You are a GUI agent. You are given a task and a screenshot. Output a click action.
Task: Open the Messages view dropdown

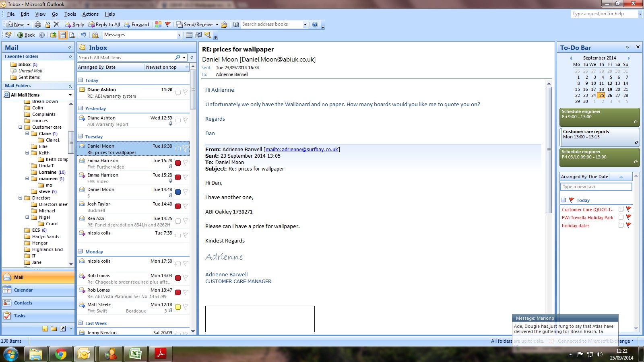coord(179,35)
